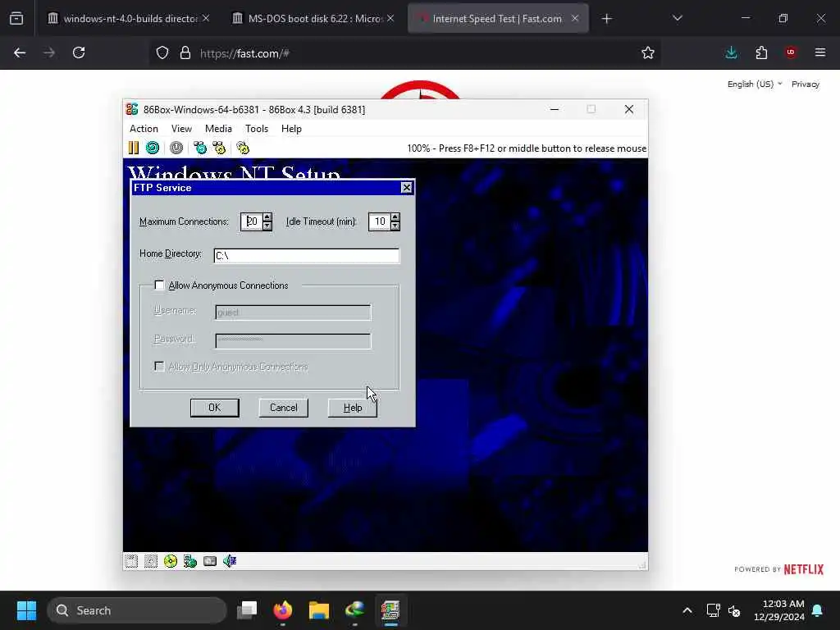Screen dimensions: 840x630
Task: Click the 86Box taskbar icon
Action: (x=390, y=610)
